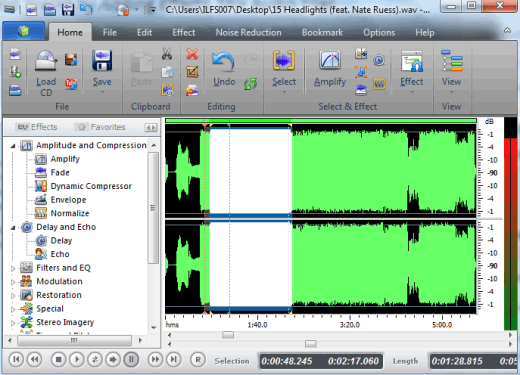Switch to the Bookmark tab
The image size is (520, 375).
(x=322, y=33)
